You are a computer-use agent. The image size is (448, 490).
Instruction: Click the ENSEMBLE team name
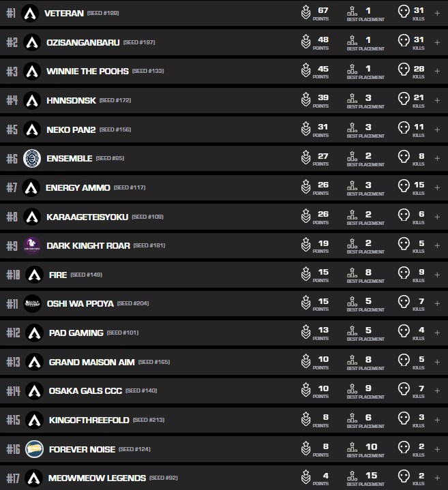coord(69,158)
